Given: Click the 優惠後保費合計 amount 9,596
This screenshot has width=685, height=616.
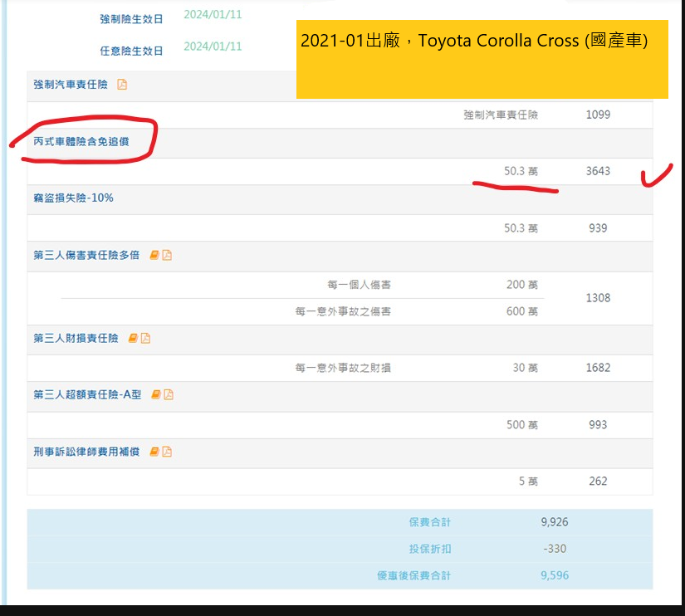Looking at the screenshot, I should point(555,575).
